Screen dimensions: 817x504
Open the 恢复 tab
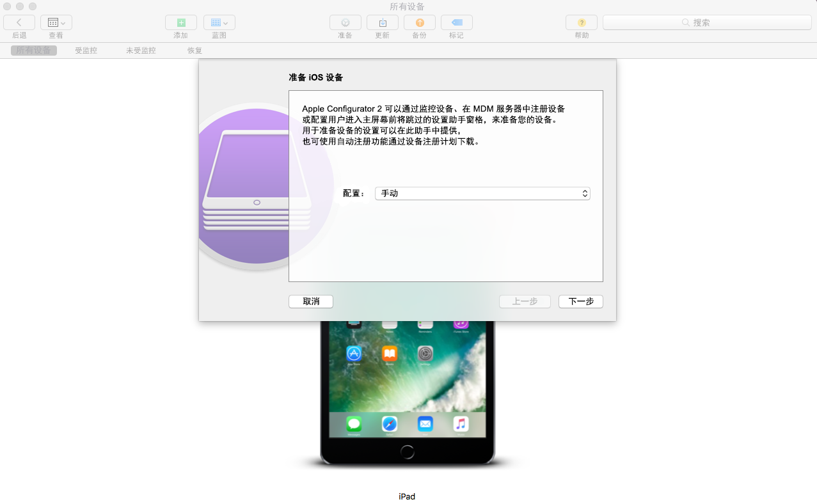point(194,51)
